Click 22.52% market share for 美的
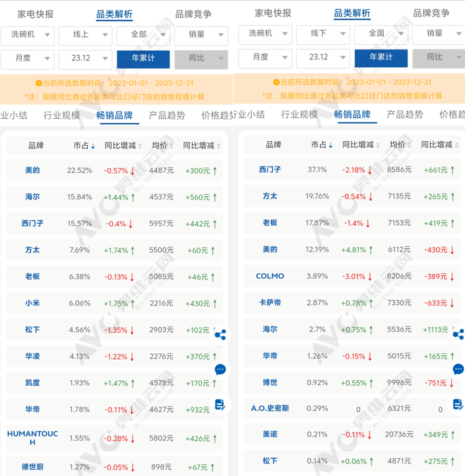The image size is (465, 476). coord(79,170)
